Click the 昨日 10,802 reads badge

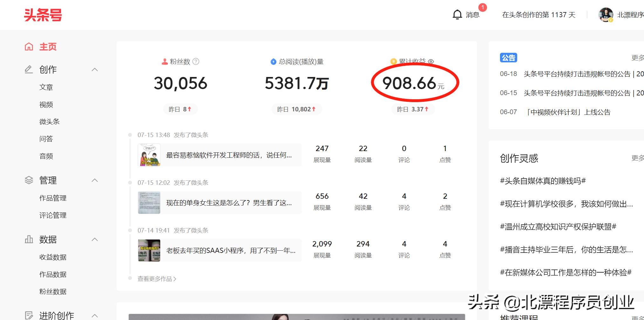297,109
